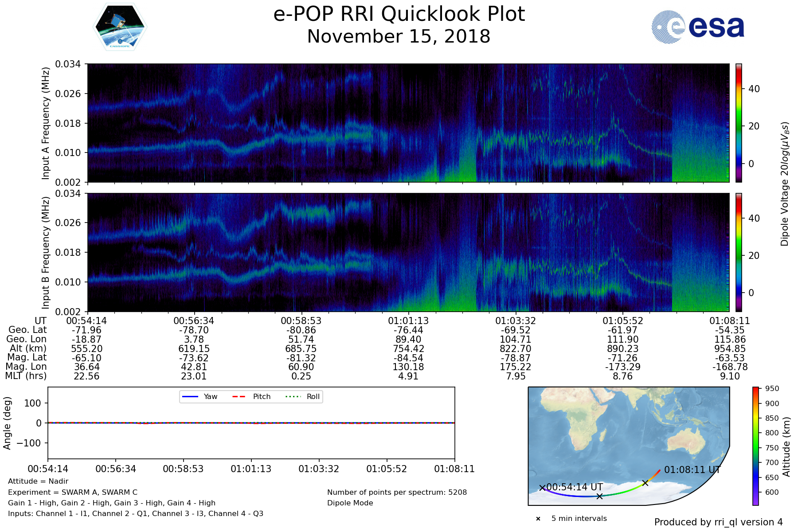Click the x marker beside '5 min intervals'

(x=538, y=519)
